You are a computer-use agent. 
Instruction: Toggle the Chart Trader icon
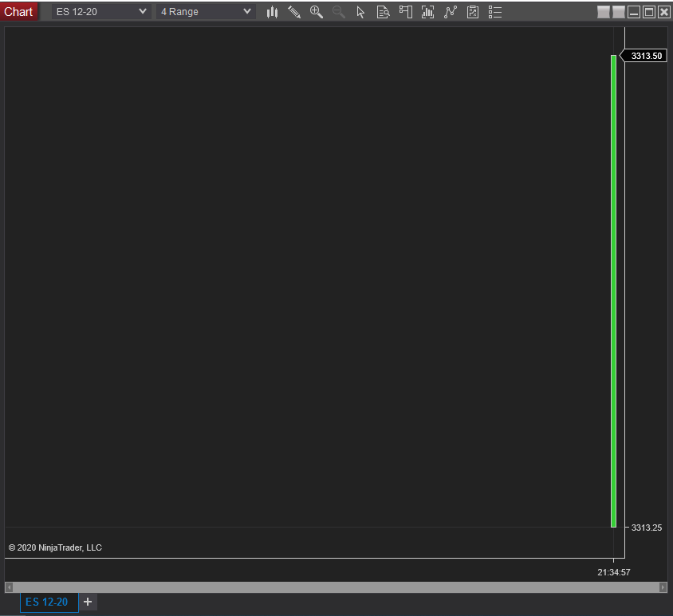tap(406, 12)
